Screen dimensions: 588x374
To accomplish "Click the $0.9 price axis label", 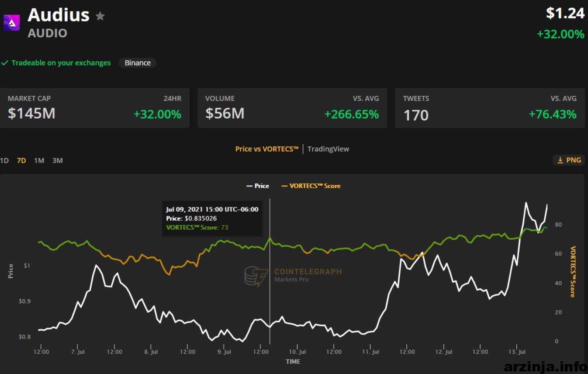I will (25, 301).
